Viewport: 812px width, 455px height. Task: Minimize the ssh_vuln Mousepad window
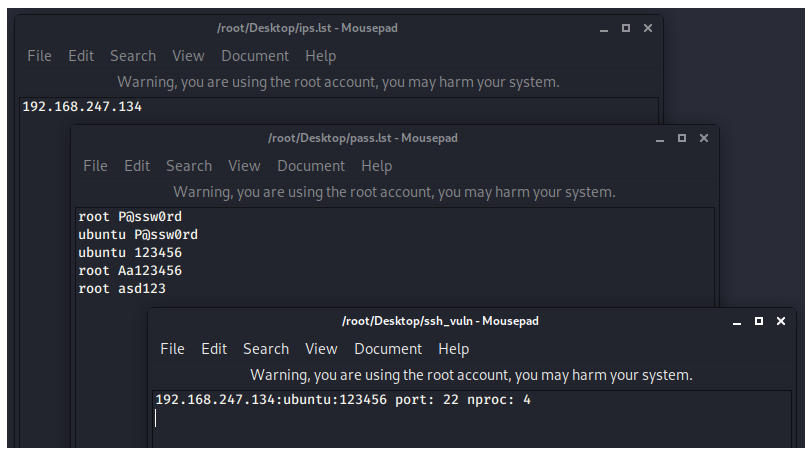point(737,322)
